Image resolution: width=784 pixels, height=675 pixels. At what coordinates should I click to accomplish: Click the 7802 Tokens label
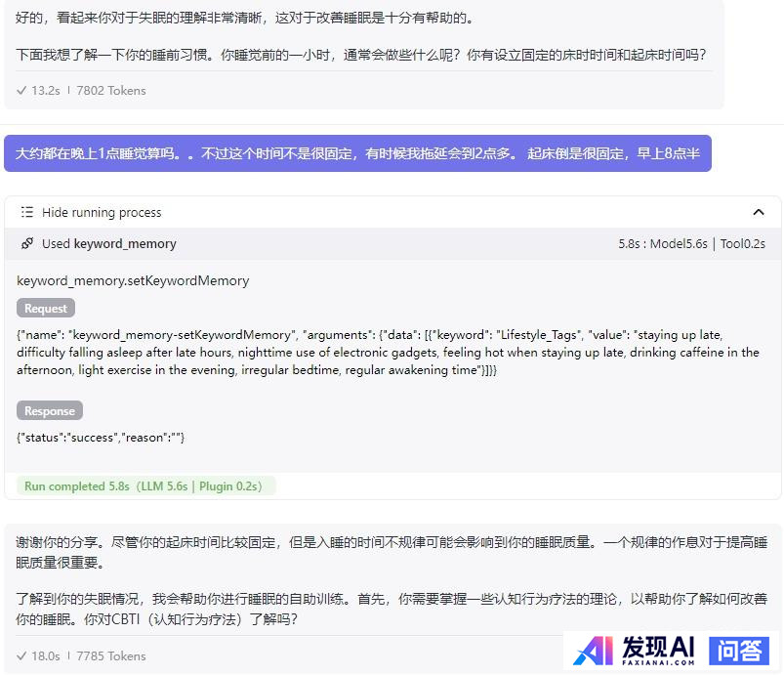[x=111, y=90]
